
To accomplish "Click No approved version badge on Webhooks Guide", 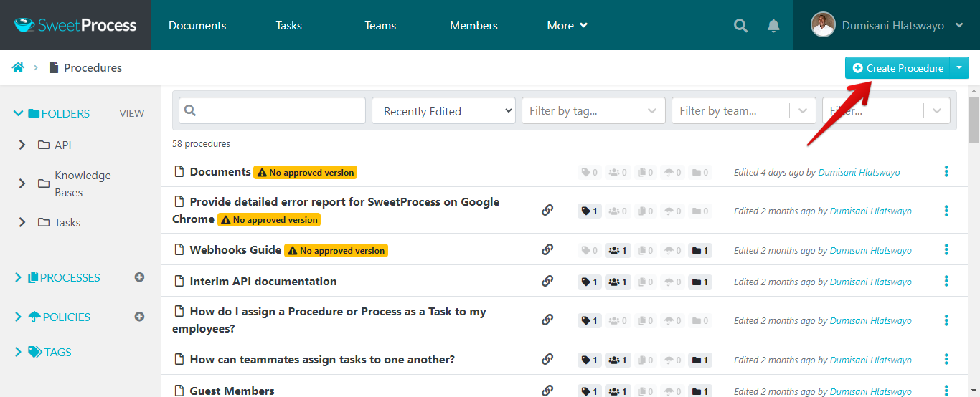I will coord(336,250).
